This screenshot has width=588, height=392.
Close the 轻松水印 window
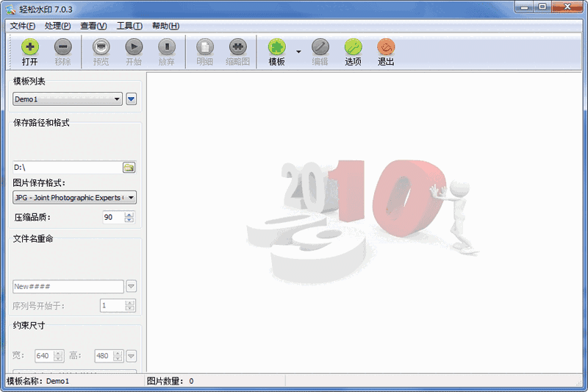pyautogui.click(x=567, y=7)
